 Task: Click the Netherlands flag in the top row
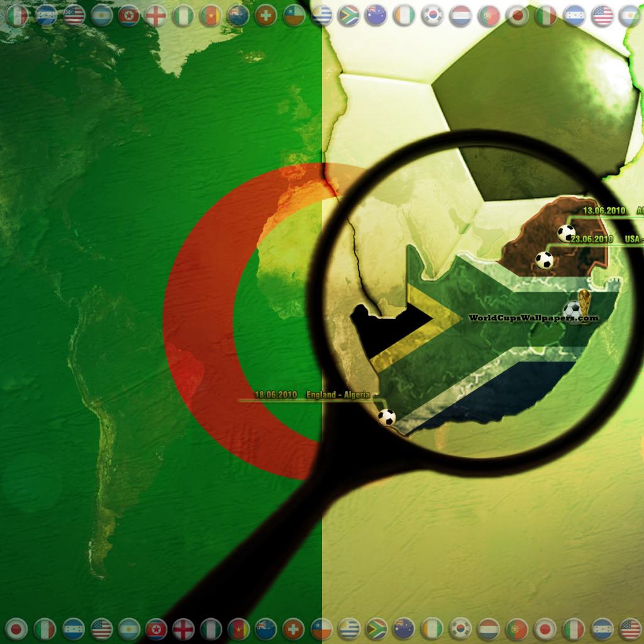point(460,16)
